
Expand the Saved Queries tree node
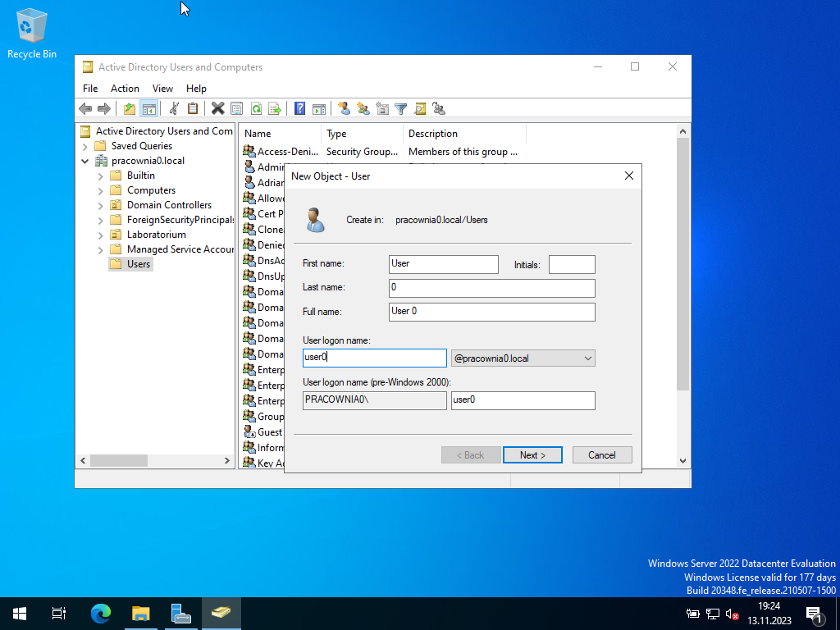85,146
